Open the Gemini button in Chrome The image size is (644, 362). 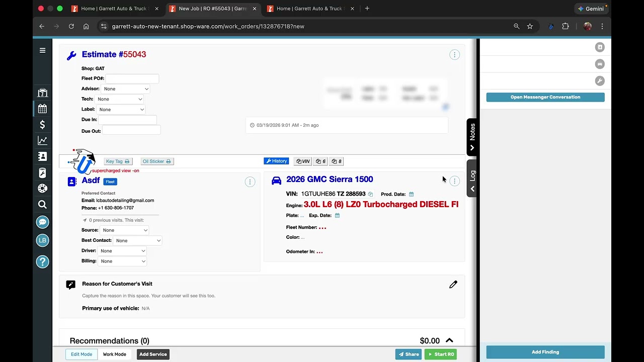[x=591, y=9]
